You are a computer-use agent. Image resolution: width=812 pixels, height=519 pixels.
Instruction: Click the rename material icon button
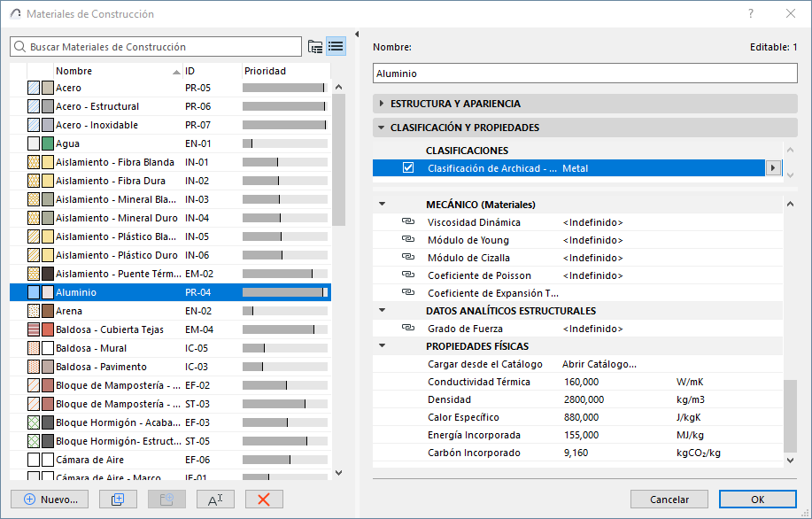coord(215,499)
